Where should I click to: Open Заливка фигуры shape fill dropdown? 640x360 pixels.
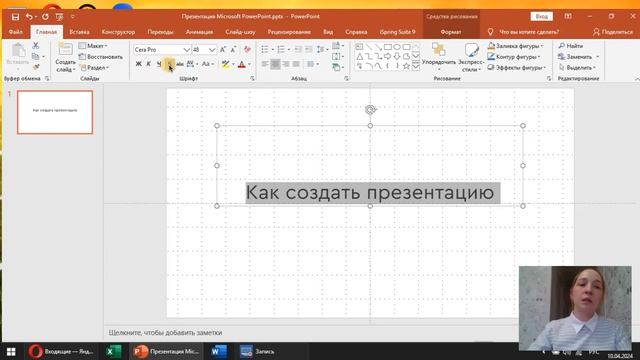tap(516, 46)
